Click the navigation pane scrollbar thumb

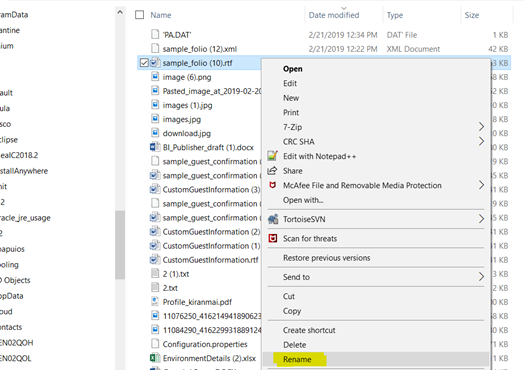click(120, 244)
